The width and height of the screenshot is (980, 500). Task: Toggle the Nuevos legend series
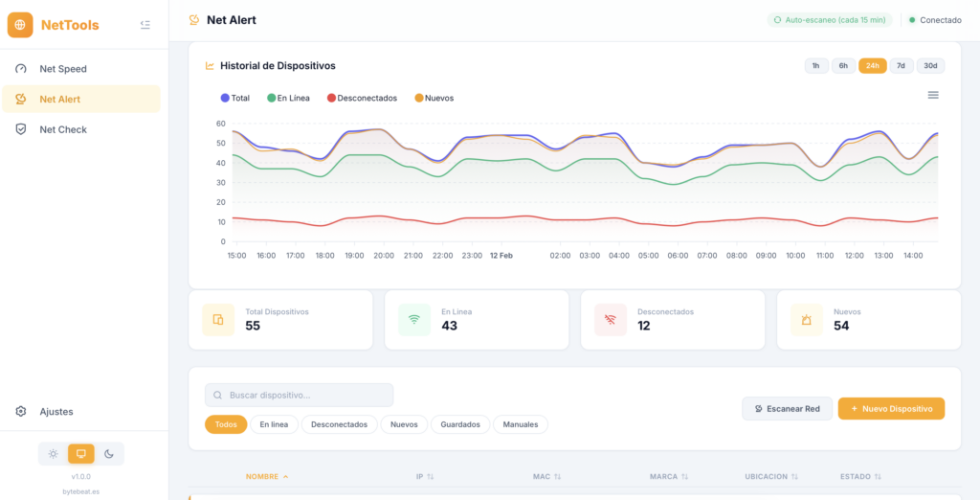tap(434, 98)
